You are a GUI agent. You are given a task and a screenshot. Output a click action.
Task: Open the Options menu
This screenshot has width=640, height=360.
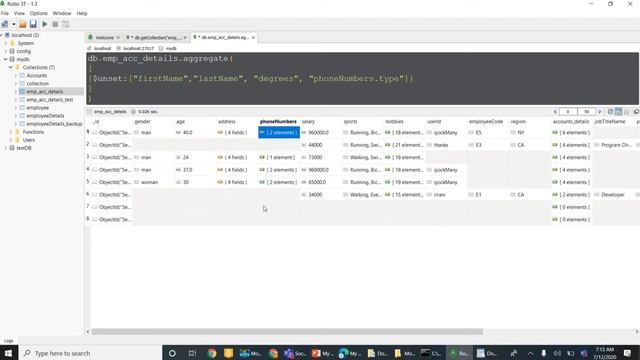coord(39,13)
